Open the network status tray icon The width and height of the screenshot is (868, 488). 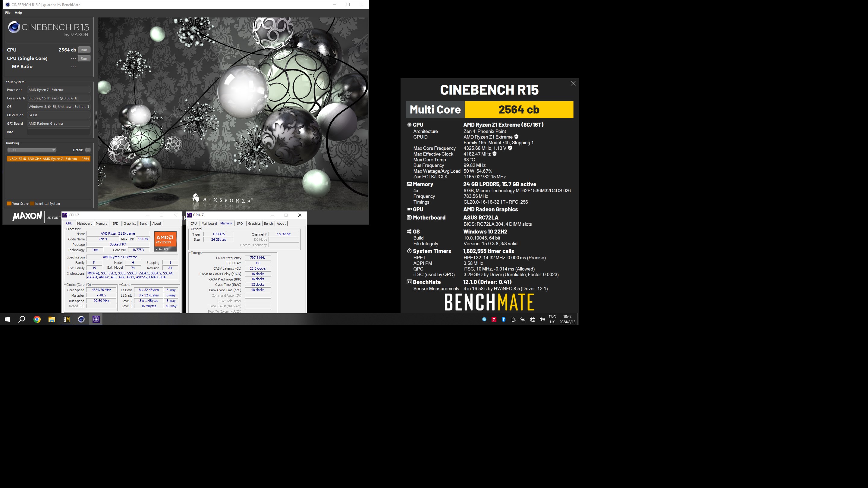[532, 319]
